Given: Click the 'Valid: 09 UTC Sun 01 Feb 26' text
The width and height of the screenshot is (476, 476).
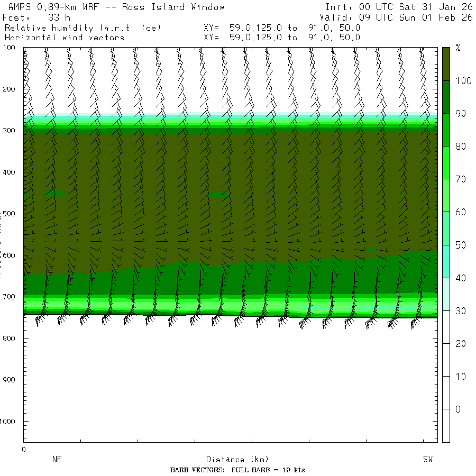Looking at the screenshot, I should (396, 17).
